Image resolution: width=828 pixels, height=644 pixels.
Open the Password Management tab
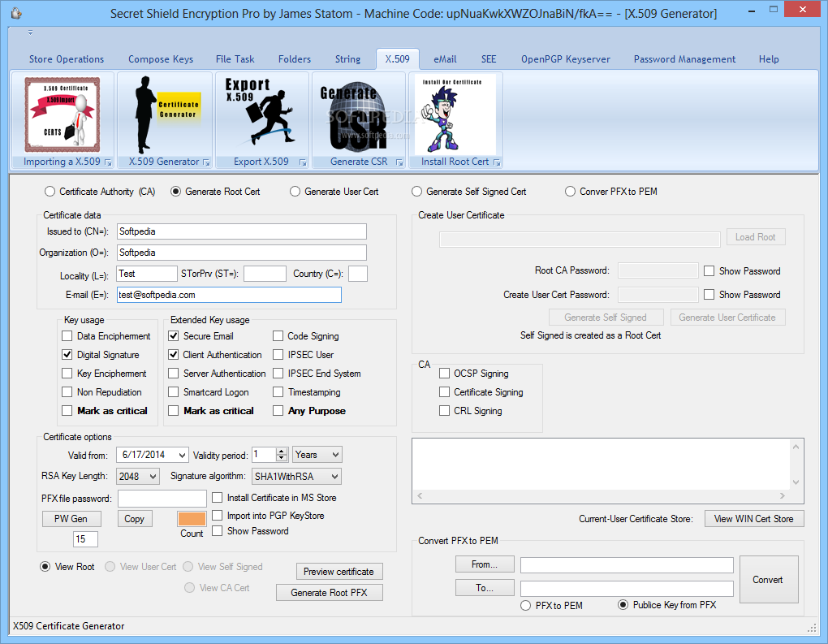(x=684, y=59)
